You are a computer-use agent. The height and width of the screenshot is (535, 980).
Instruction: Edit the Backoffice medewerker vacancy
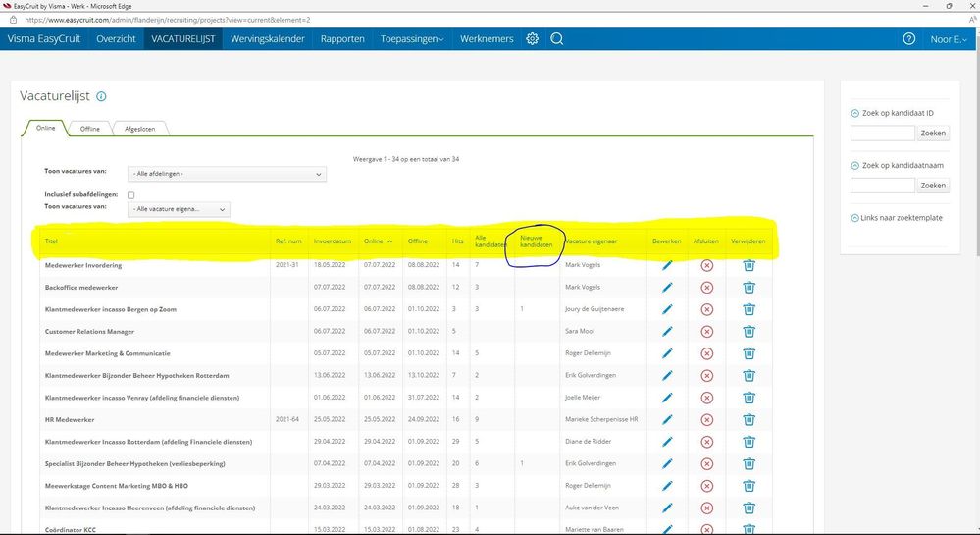point(667,288)
